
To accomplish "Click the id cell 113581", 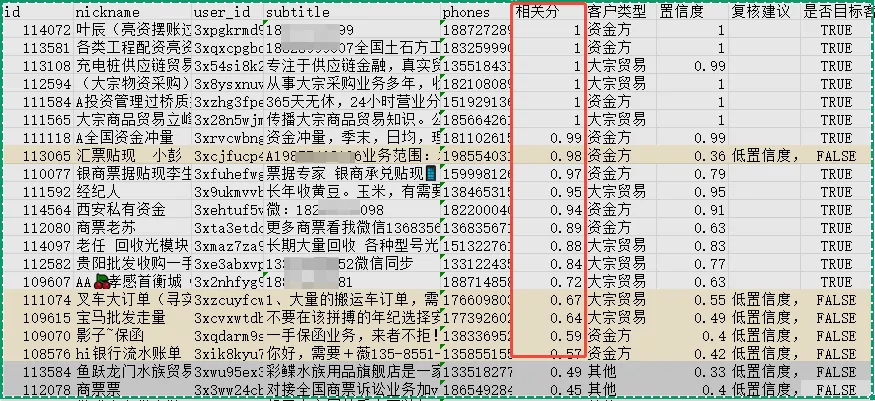I will point(38,48).
